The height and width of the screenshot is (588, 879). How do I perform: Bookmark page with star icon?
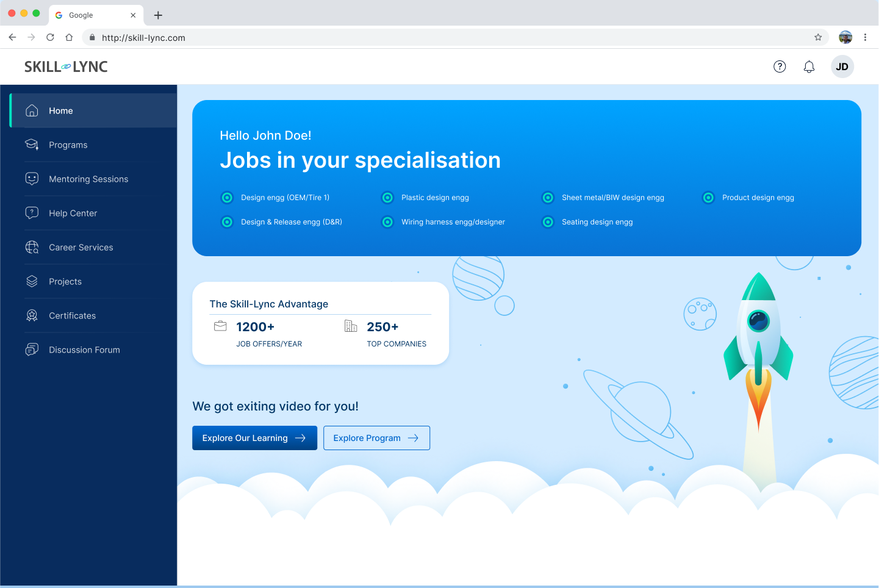pos(818,37)
